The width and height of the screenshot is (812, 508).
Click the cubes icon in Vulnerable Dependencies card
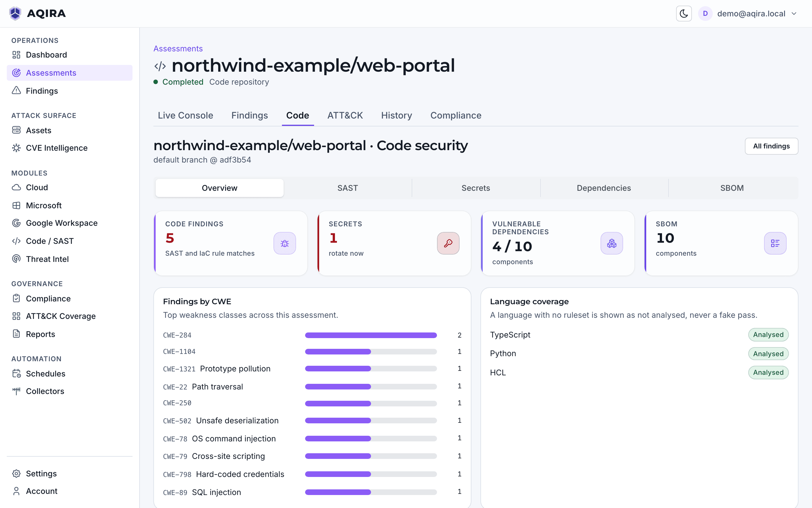click(612, 243)
